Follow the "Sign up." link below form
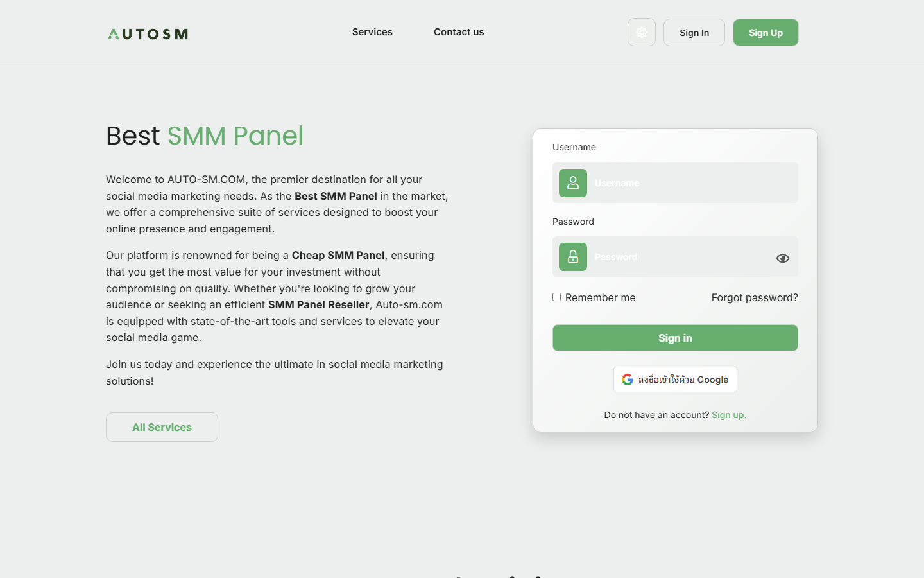The width and height of the screenshot is (924, 578). 728,415
